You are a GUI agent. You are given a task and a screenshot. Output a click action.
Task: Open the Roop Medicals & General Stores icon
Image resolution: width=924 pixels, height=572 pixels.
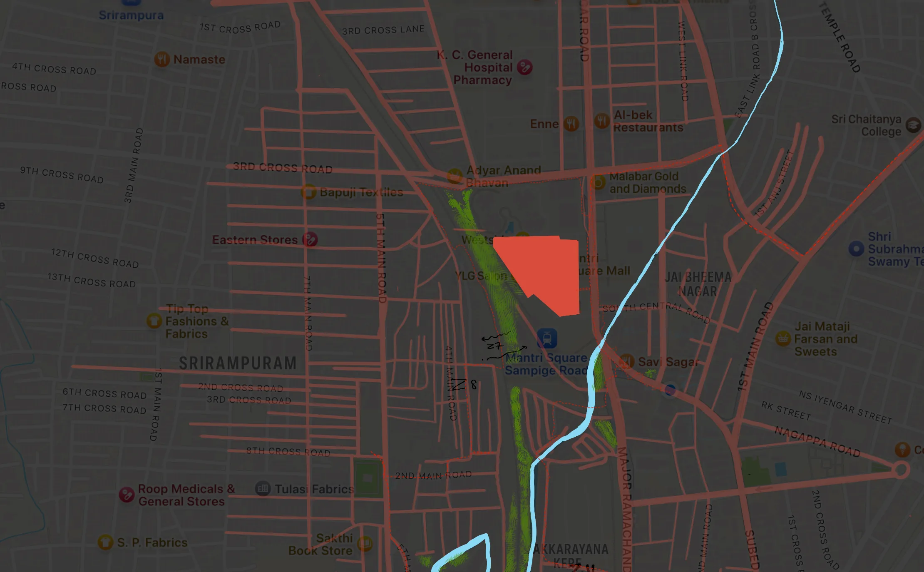pos(127,495)
